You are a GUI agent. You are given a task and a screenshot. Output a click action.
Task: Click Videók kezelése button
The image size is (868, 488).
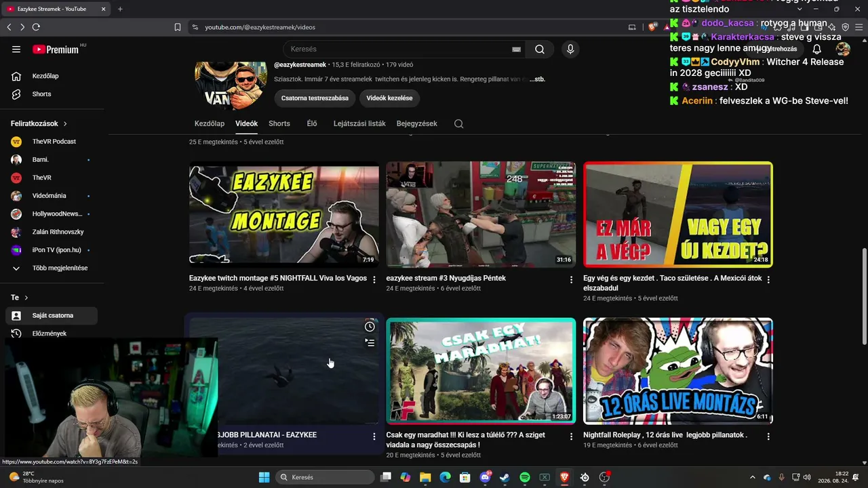(389, 98)
